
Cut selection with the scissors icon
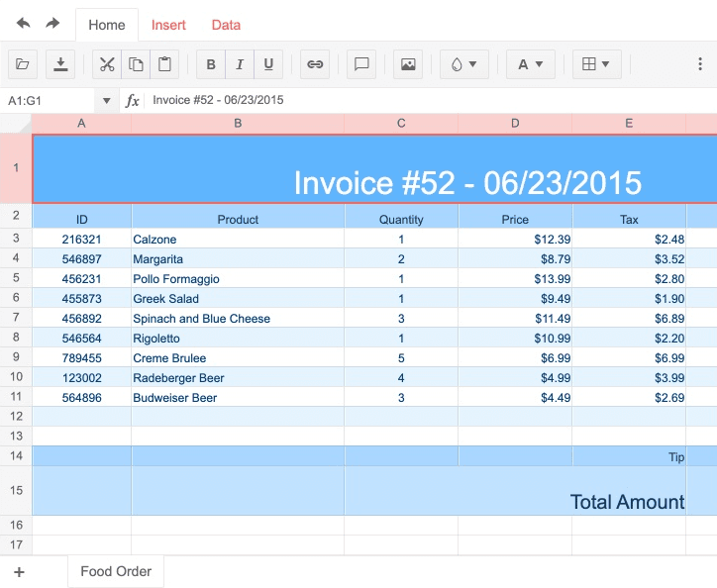click(x=107, y=64)
